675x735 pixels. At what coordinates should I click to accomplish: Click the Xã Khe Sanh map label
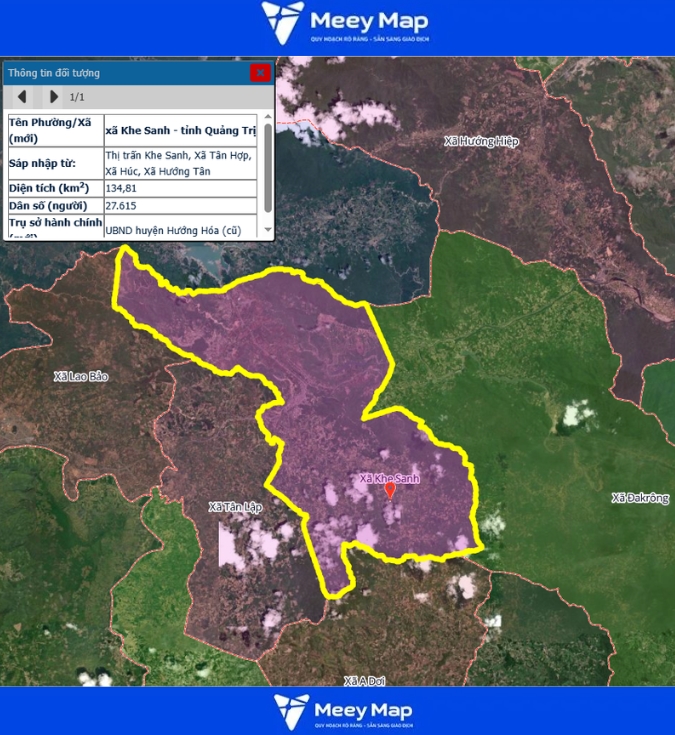click(x=389, y=479)
